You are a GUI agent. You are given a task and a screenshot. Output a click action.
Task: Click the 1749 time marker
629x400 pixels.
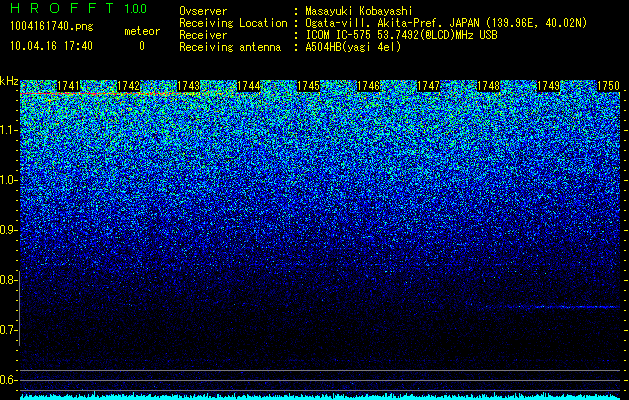pyautogui.click(x=548, y=86)
